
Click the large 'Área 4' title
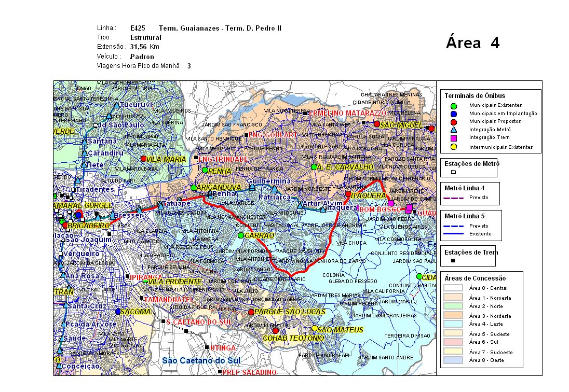pos(473,43)
